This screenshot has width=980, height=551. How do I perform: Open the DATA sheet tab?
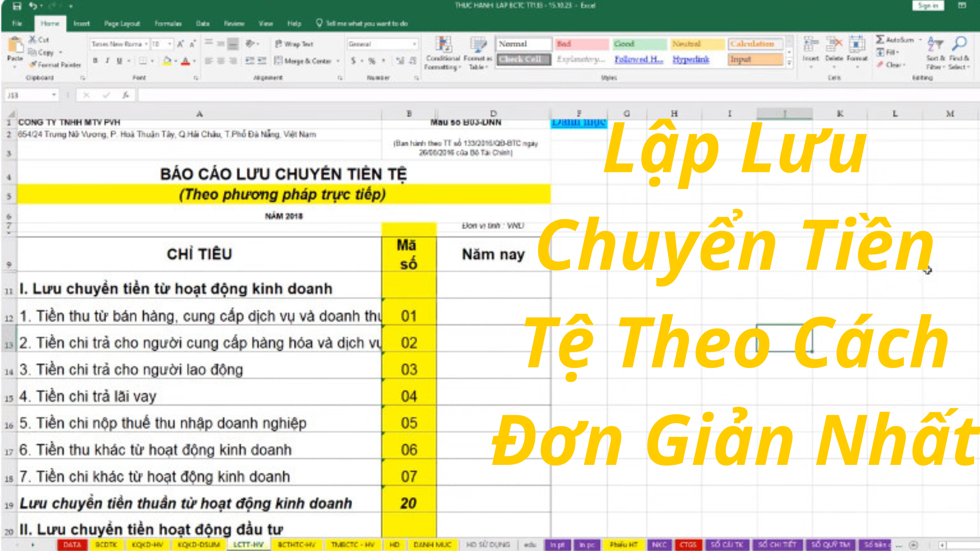pyautogui.click(x=72, y=544)
